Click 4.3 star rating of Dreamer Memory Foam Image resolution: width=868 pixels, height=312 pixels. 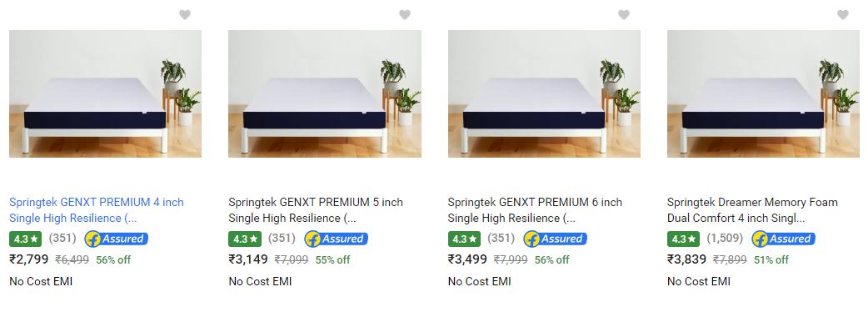tap(683, 239)
